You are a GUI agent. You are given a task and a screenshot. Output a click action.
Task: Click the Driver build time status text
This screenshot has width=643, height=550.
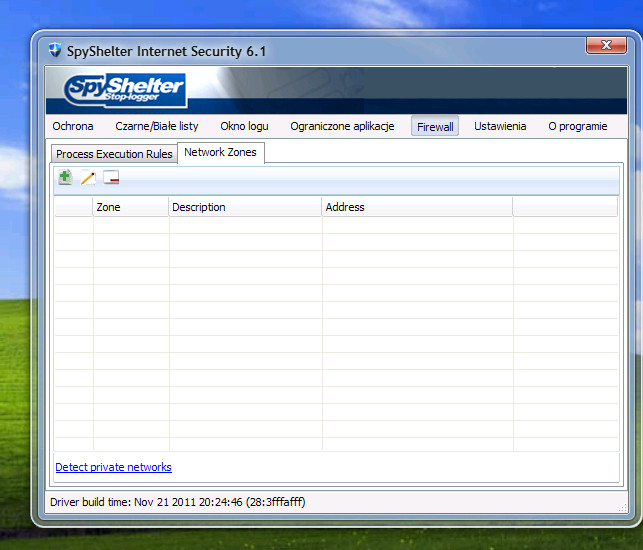[x=178, y=502]
